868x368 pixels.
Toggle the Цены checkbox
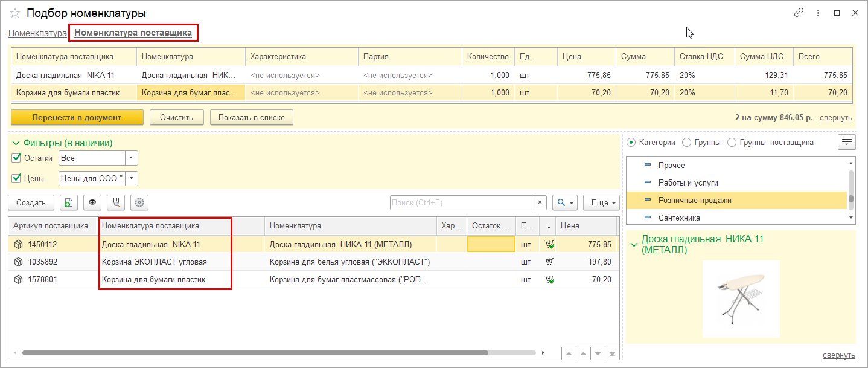[x=16, y=178]
